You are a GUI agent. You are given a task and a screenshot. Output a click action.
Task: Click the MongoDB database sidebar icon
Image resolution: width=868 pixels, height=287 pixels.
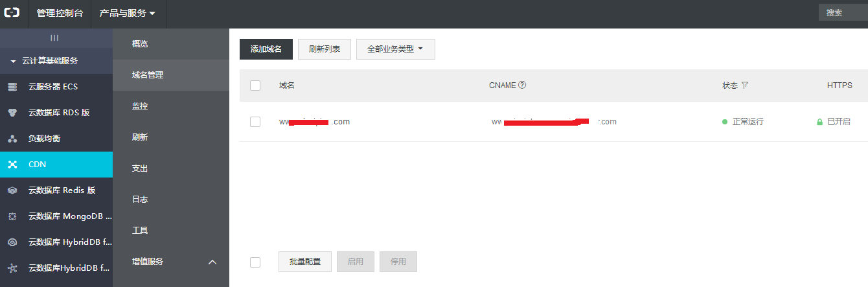[12, 216]
